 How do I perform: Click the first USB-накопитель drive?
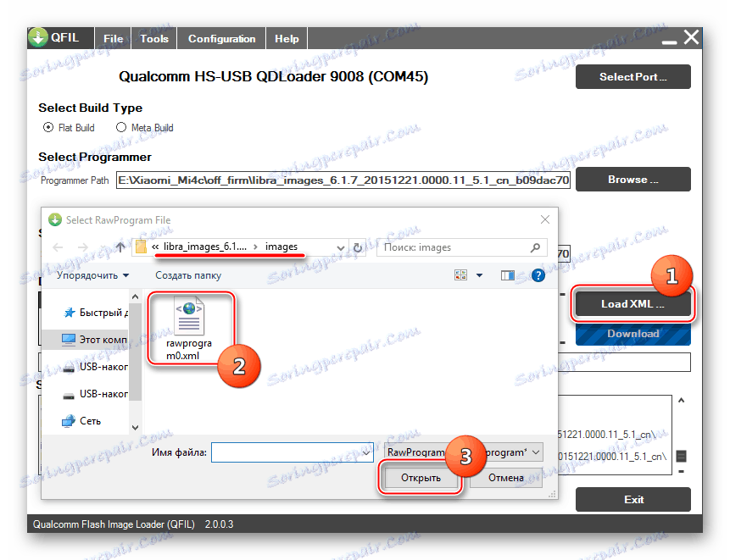(x=88, y=366)
